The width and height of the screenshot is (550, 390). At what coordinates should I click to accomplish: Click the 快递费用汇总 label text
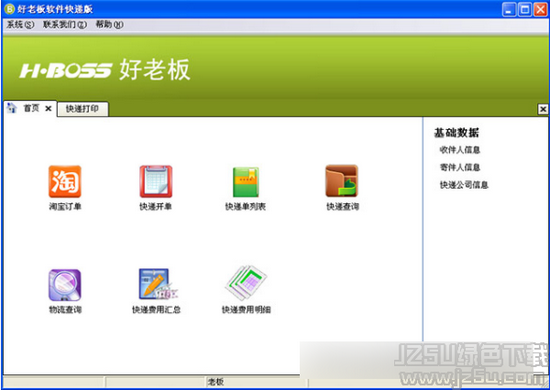tap(156, 309)
